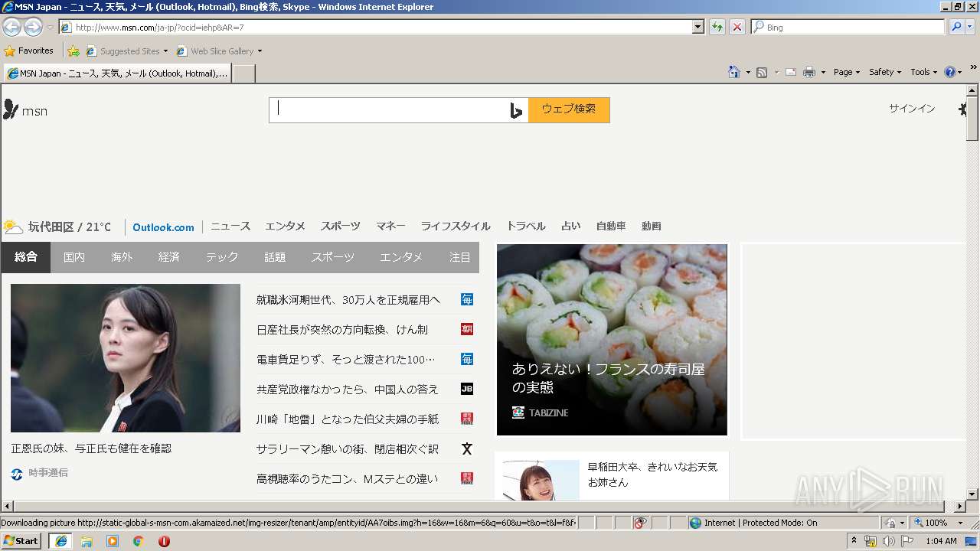
Task: Open the Outlook.com link
Action: tap(163, 227)
